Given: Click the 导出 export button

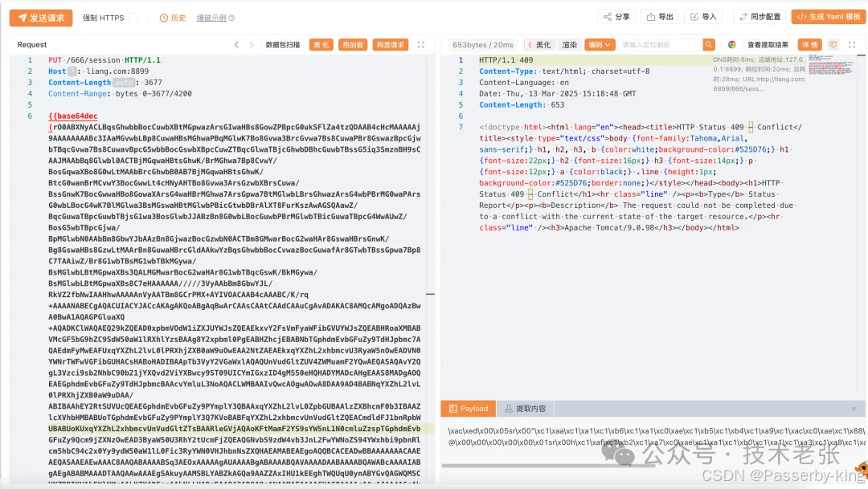Looking at the screenshot, I should pyautogui.click(x=660, y=17).
